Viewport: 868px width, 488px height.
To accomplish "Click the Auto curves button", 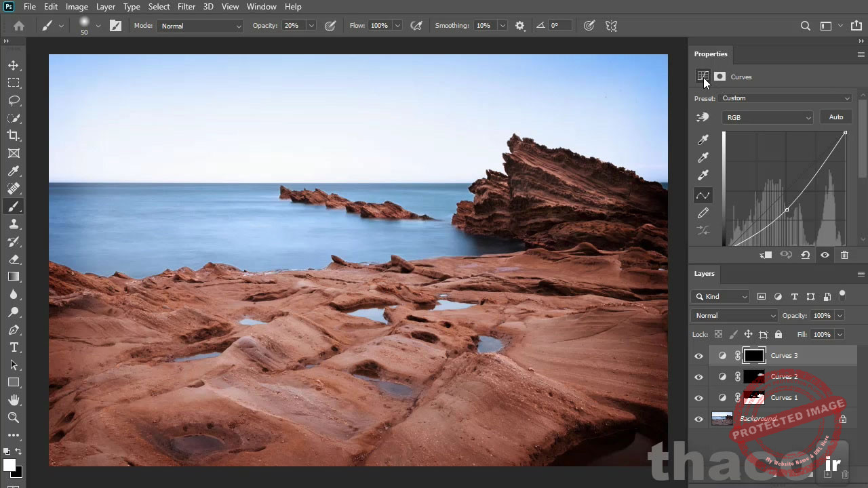I will (835, 117).
